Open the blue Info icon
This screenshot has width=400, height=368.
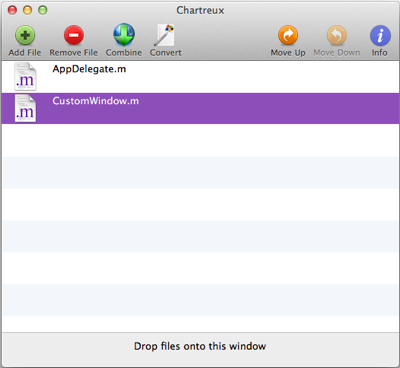pyautogui.click(x=380, y=35)
